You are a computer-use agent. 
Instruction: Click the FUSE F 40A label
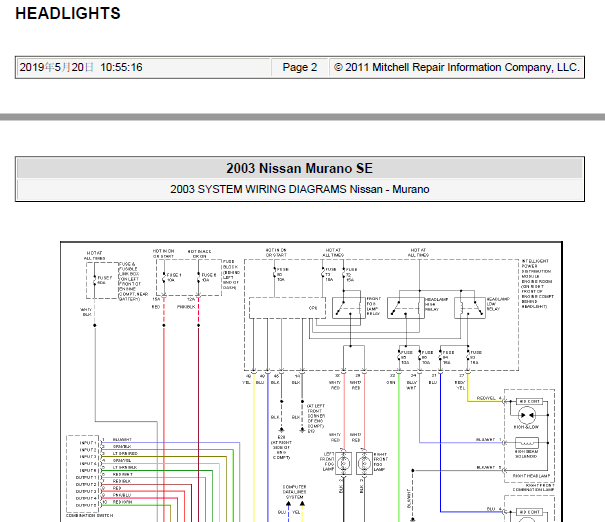coord(105,280)
